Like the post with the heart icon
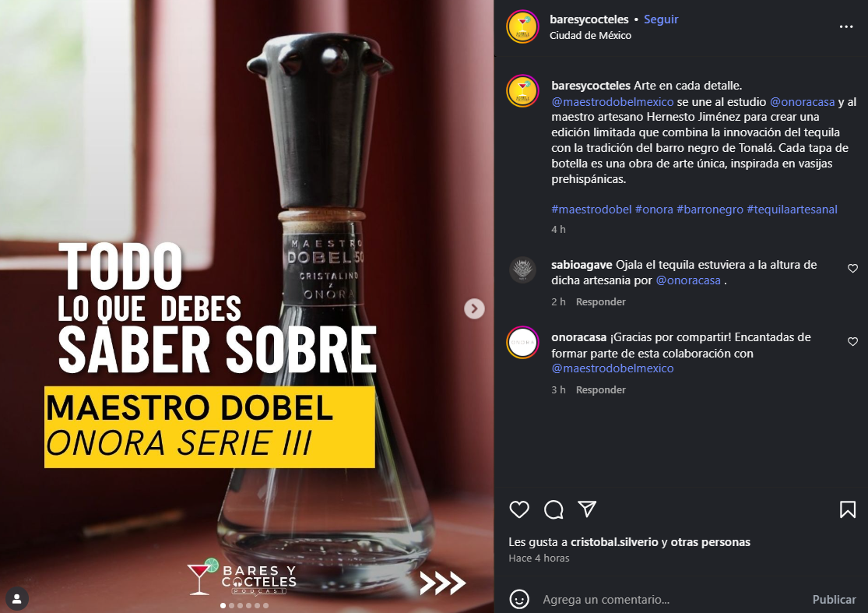 pyautogui.click(x=519, y=509)
